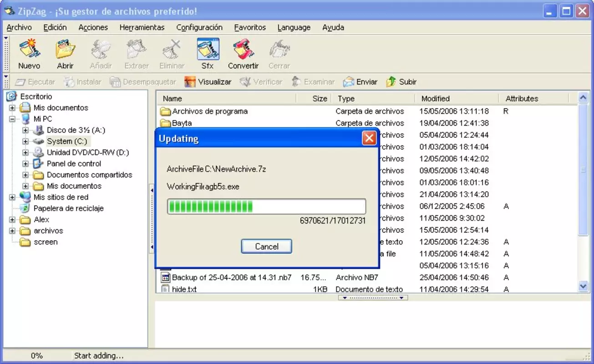Open the Language menu
Image resolution: width=594 pixels, height=364 pixels.
294,27
